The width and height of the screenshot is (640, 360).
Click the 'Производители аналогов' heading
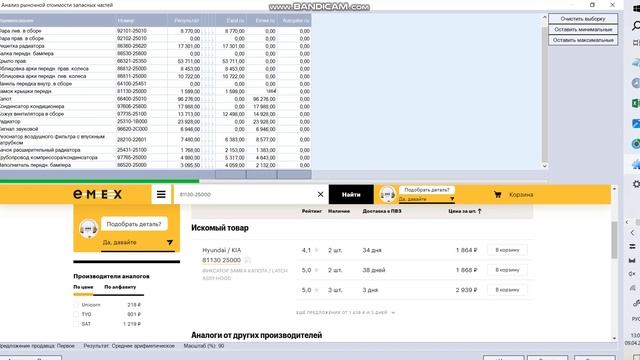click(x=111, y=276)
